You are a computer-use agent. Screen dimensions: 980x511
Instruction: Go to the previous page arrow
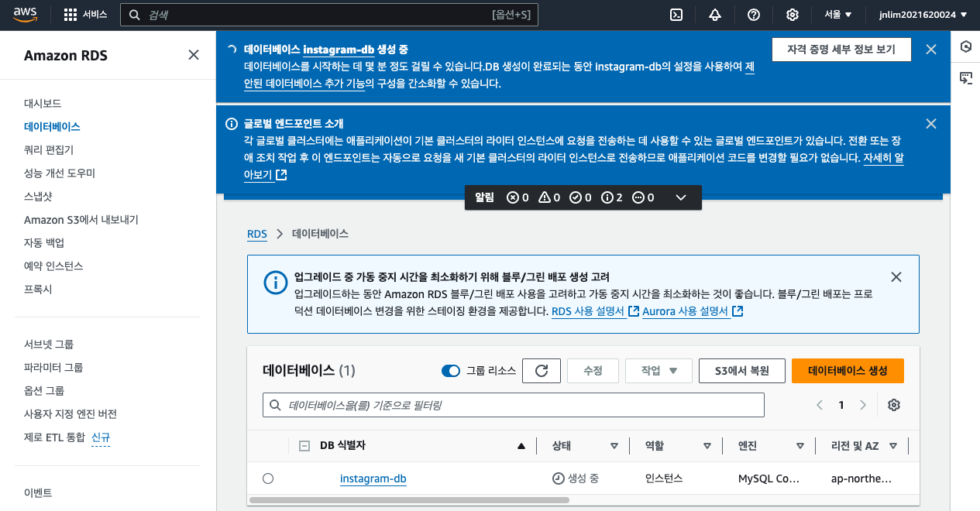820,405
